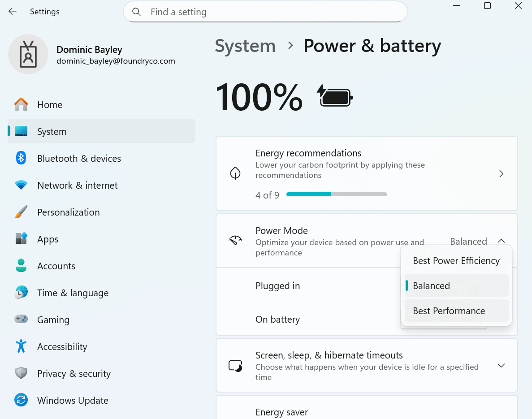This screenshot has width=532, height=419.
Task: Choose Best Performance power mode
Action: point(449,311)
